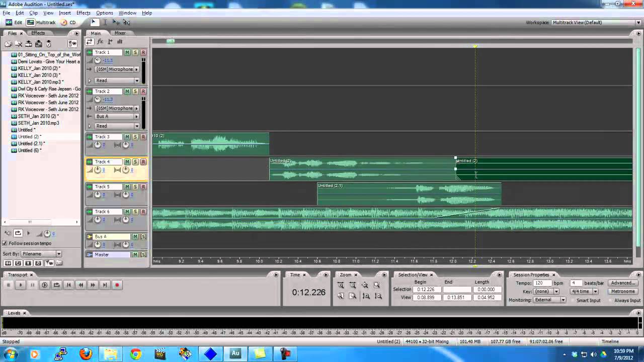Open the 4/4 time signature dropdown

point(584,292)
